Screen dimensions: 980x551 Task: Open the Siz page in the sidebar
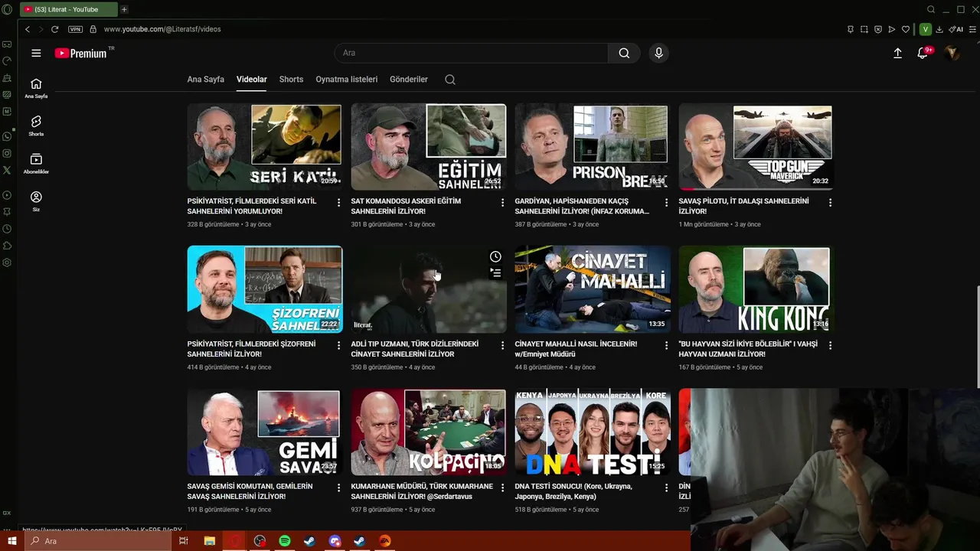point(36,201)
